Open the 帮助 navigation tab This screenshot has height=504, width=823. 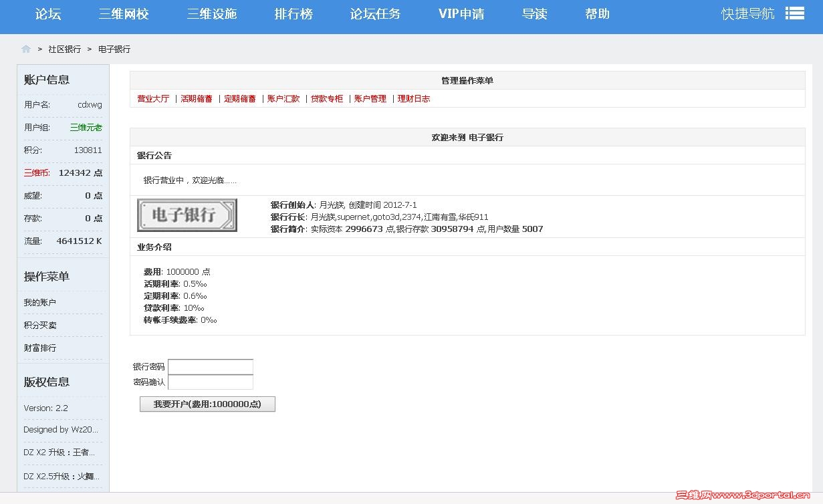(598, 14)
